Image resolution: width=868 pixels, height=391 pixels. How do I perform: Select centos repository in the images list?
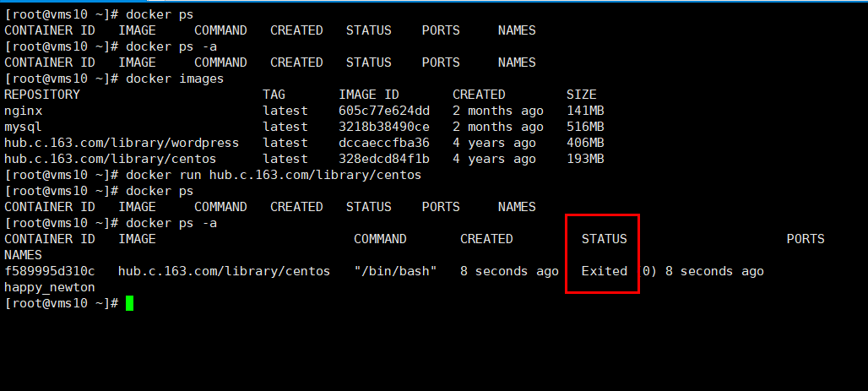click(110, 159)
